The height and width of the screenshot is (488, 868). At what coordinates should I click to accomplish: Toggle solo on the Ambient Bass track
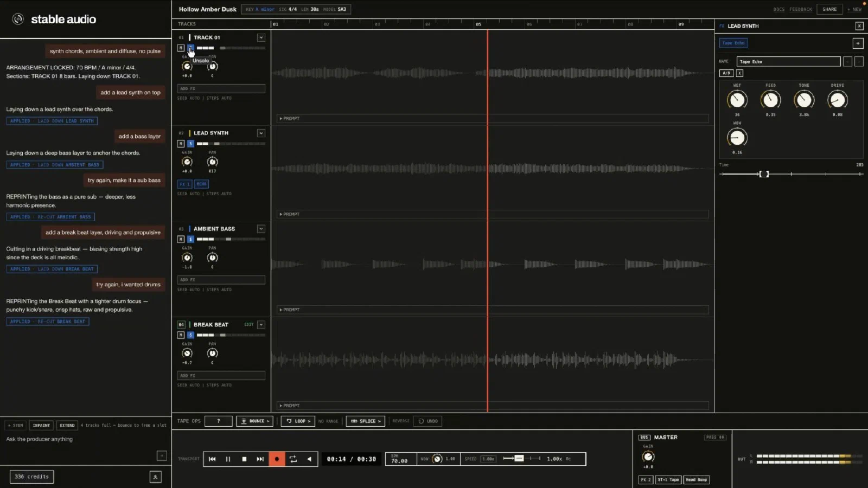click(x=190, y=239)
